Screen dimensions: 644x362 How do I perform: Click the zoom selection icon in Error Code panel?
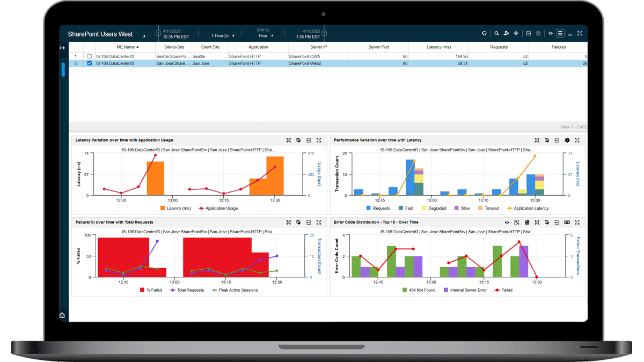pos(517,222)
